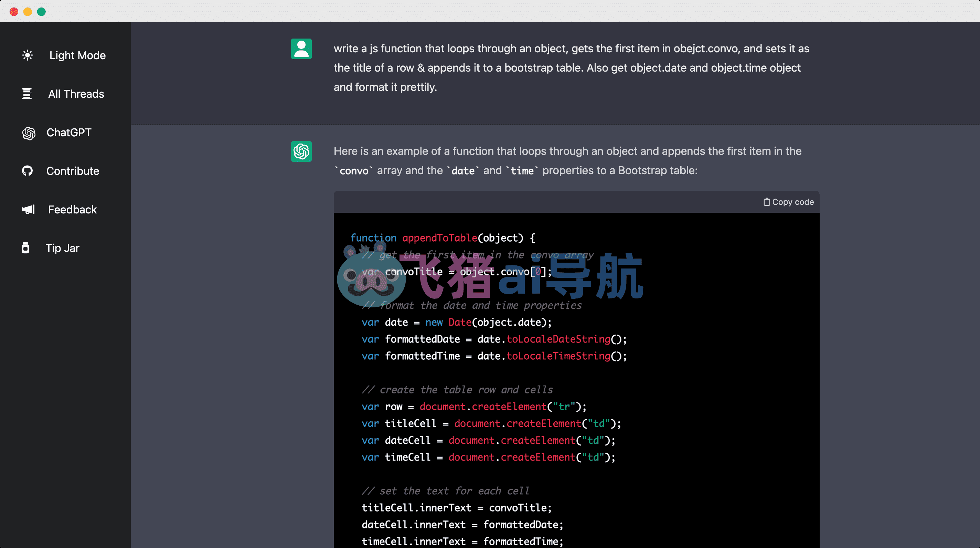Click the ChatGPT logo in the sidebar
Screen dimensions: 980x548
pos(29,133)
